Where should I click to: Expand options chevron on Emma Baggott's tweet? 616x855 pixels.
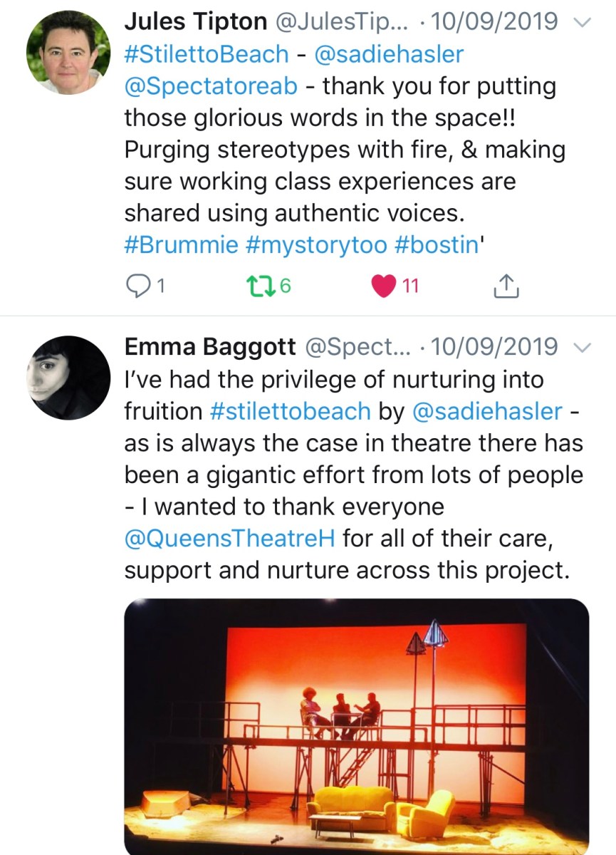[x=582, y=348]
